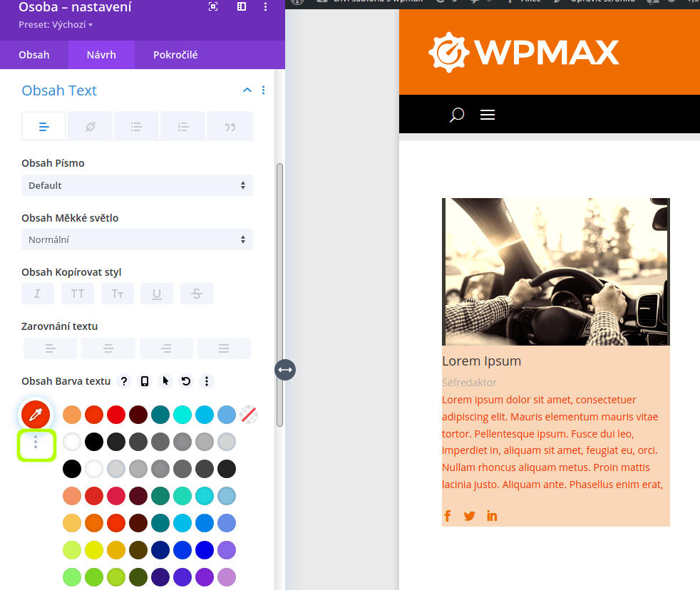Toggle underline text style

157,294
